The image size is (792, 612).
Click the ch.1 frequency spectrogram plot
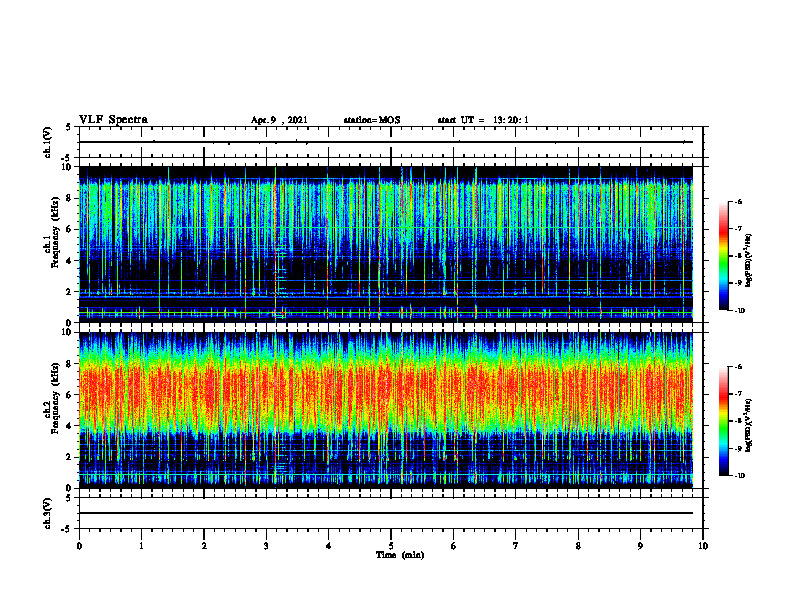click(386, 244)
